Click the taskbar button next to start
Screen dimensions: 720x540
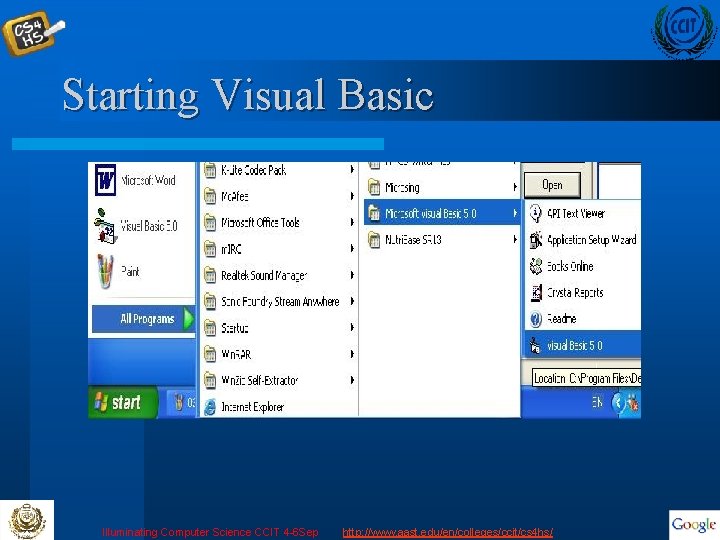pos(182,403)
